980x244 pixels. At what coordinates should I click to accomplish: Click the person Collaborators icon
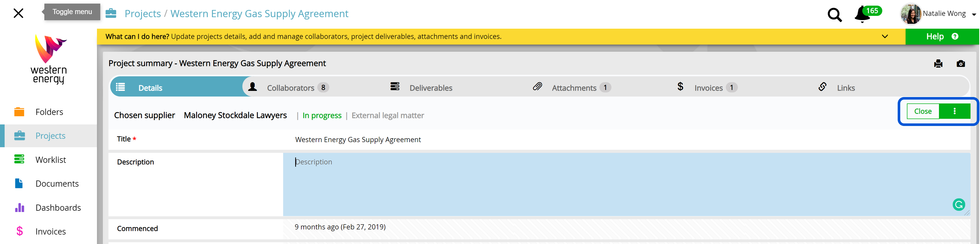pos(252,87)
